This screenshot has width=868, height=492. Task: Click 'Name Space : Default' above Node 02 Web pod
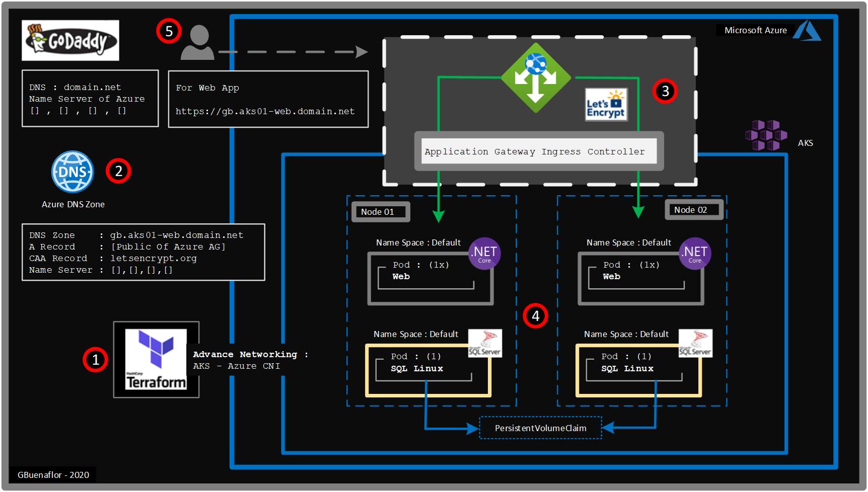coord(629,242)
